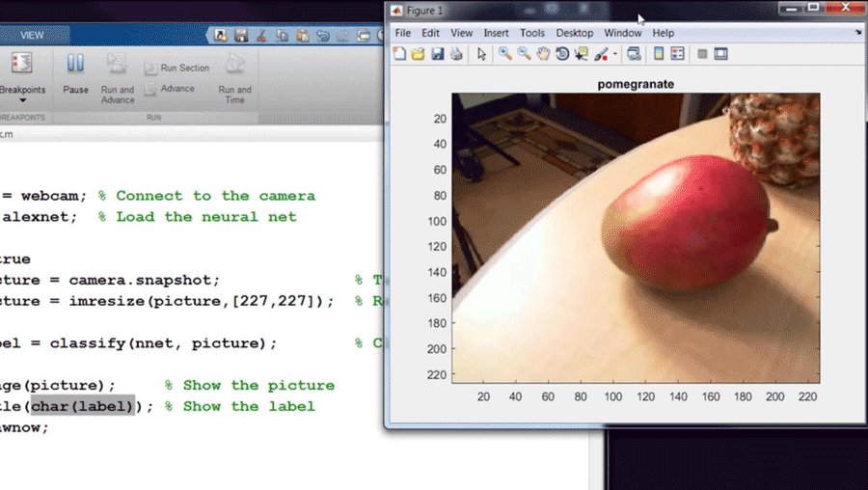The image size is (868, 490).
Task: Select the Data Cursor tool
Action: tap(582, 54)
